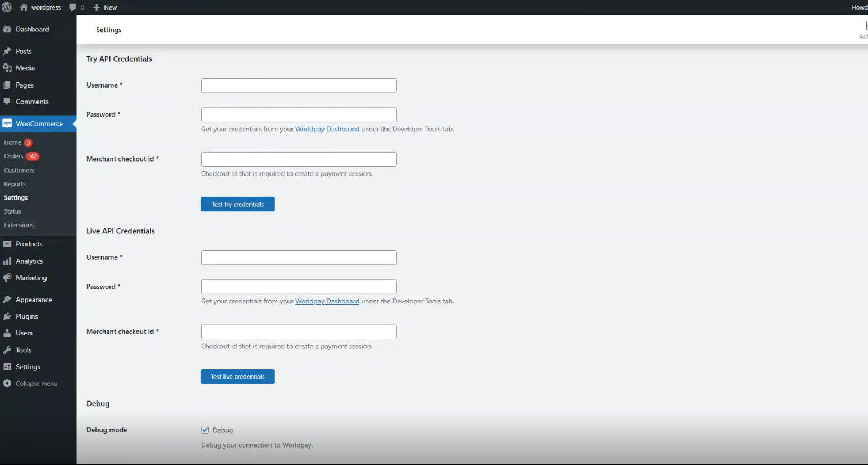Click the Appearance paintbrush icon
This screenshot has width=868, height=465.
(x=7, y=300)
